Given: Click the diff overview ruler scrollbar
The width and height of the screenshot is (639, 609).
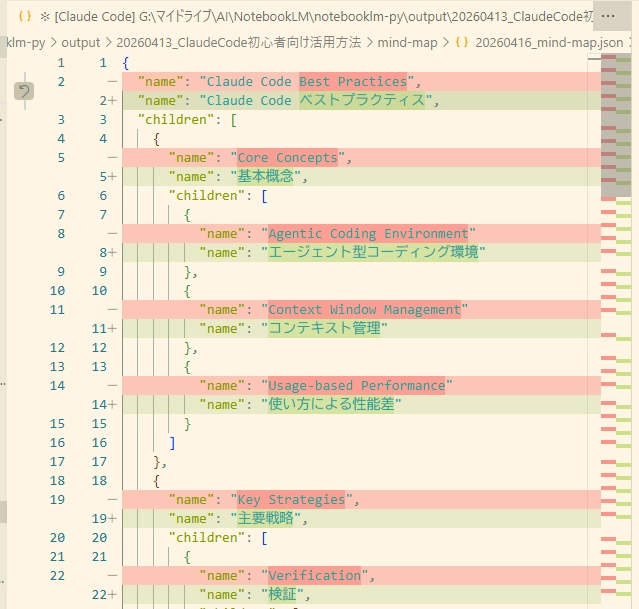Looking at the screenshot, I should click(x=616, y=331).
